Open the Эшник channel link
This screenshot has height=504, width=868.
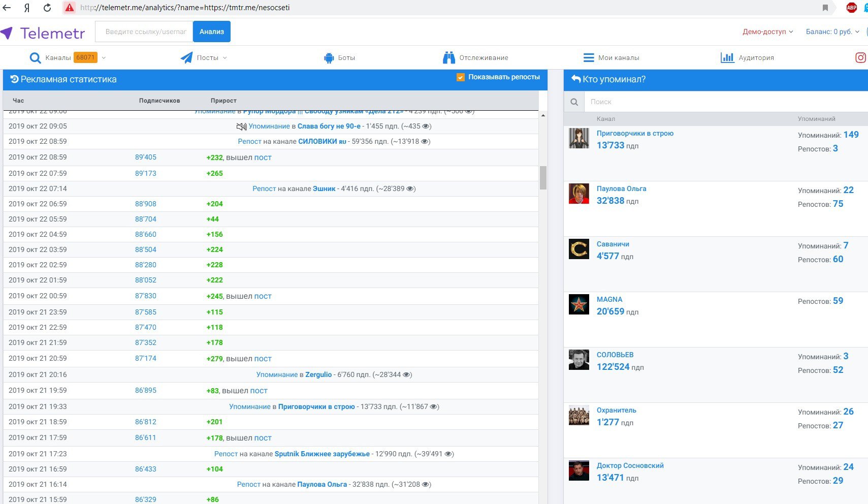point(324,188)
